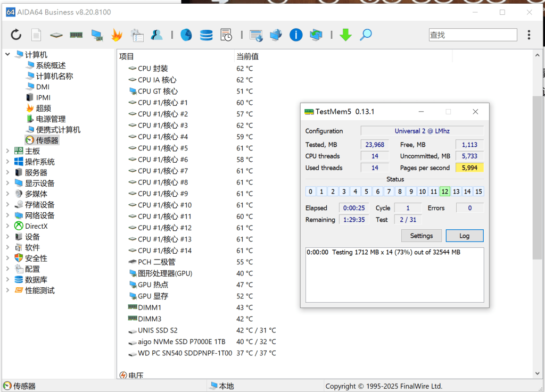Expand the 操作系统 tree node
Image resolution: width=545 pixels, height=392 pixels.
point(7,162)
